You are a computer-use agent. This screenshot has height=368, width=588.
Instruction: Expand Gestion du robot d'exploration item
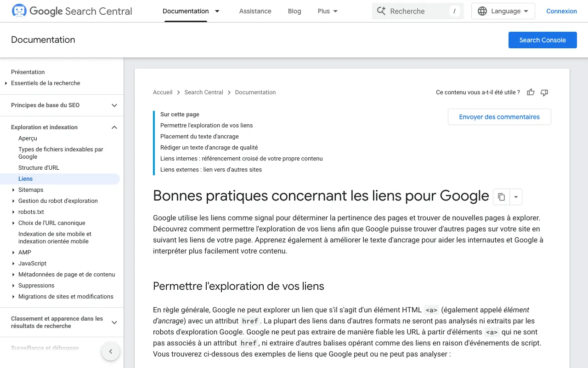coord(13,201)
